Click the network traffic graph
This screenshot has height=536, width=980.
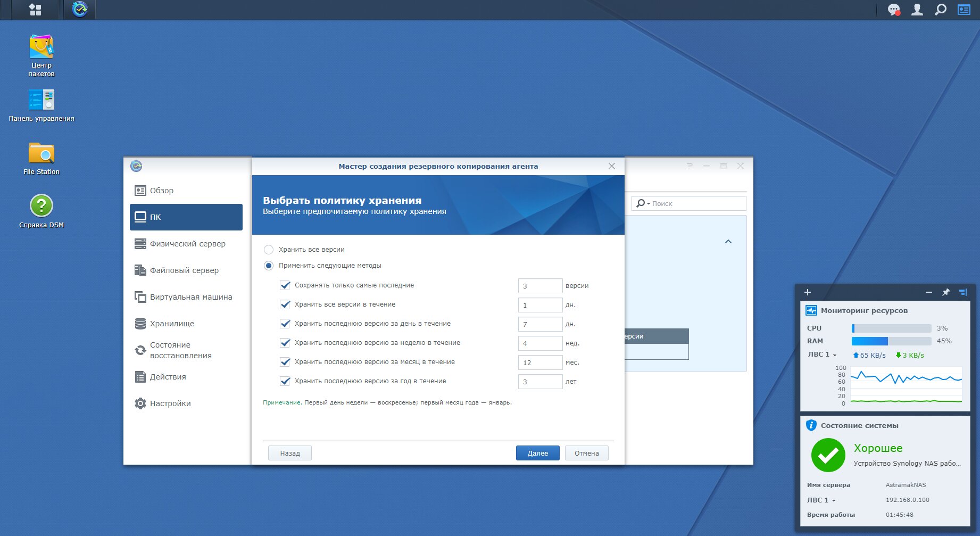[906, 384]
